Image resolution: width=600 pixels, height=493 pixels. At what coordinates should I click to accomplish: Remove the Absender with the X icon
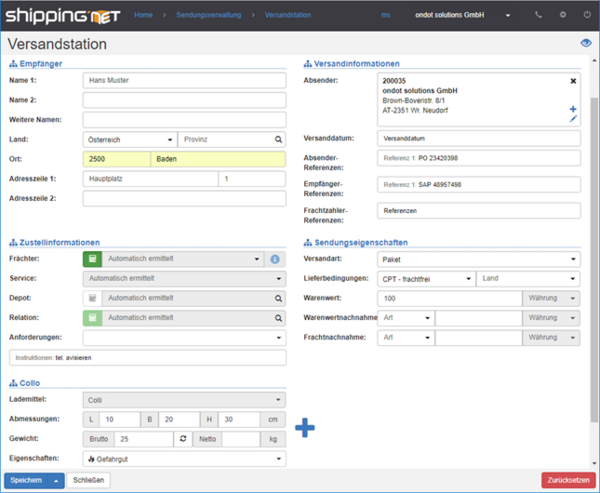click(x=573, y=80)
